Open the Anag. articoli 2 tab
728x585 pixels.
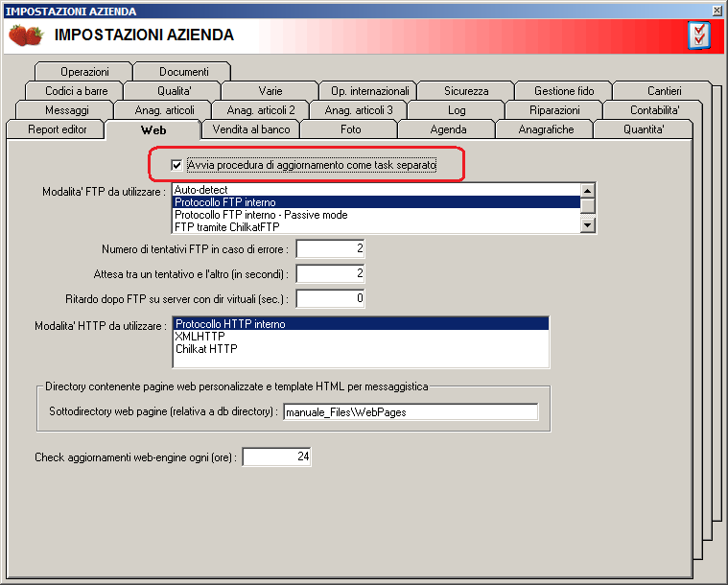[261, 110]
